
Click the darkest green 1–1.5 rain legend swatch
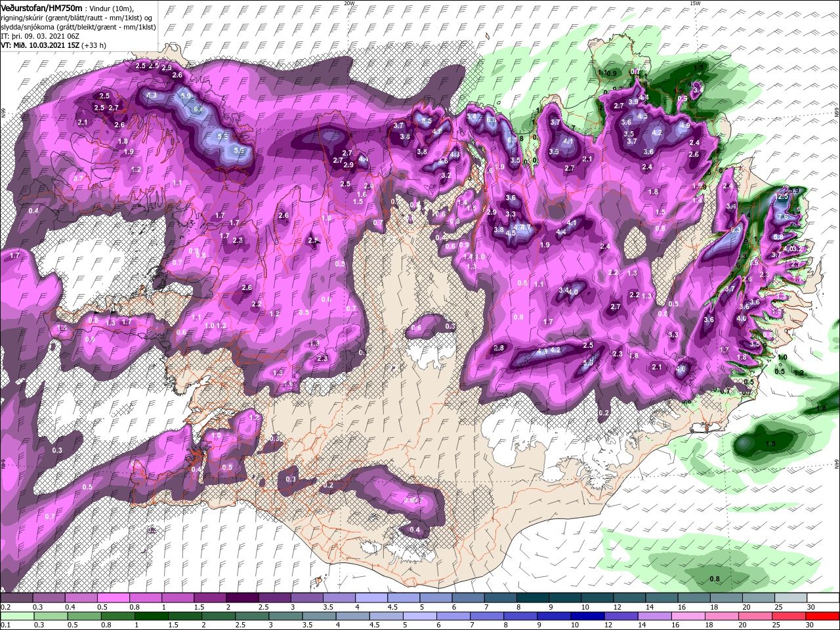(151, 615)
